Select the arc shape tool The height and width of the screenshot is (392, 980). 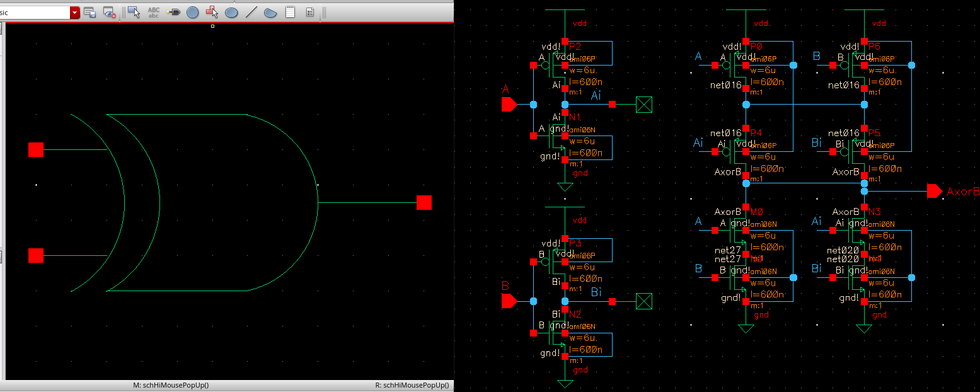point(270,12)
